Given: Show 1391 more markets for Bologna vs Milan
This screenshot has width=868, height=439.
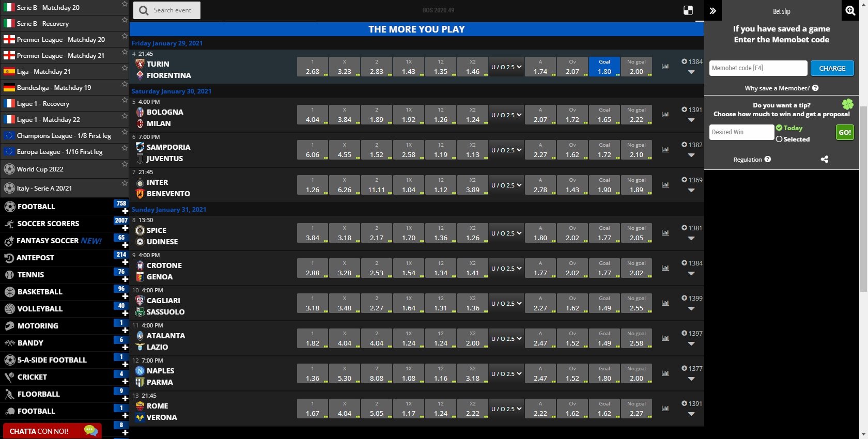Looking at the screenshot, I should [x=692, y=109].
